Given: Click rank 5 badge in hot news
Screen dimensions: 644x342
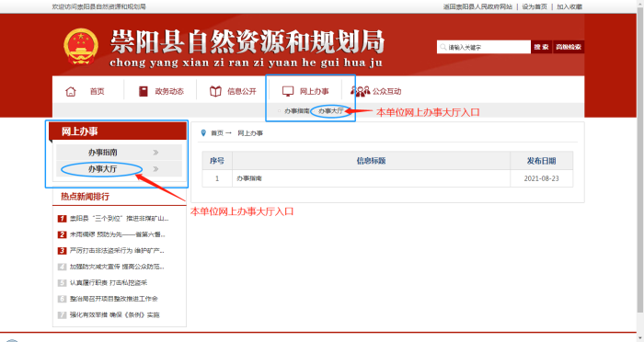Looking at the screenshot, I should pyautogui.click(x=62, y=282).
